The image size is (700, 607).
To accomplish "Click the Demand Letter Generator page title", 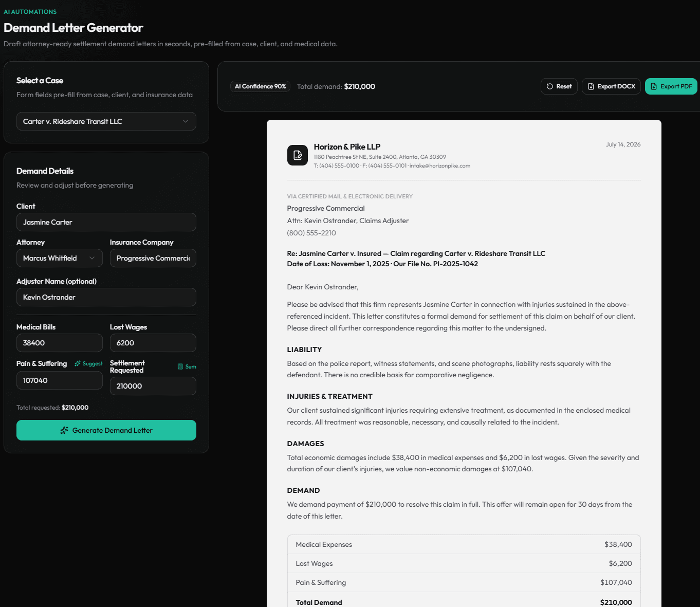I will (x=73, y=28).
